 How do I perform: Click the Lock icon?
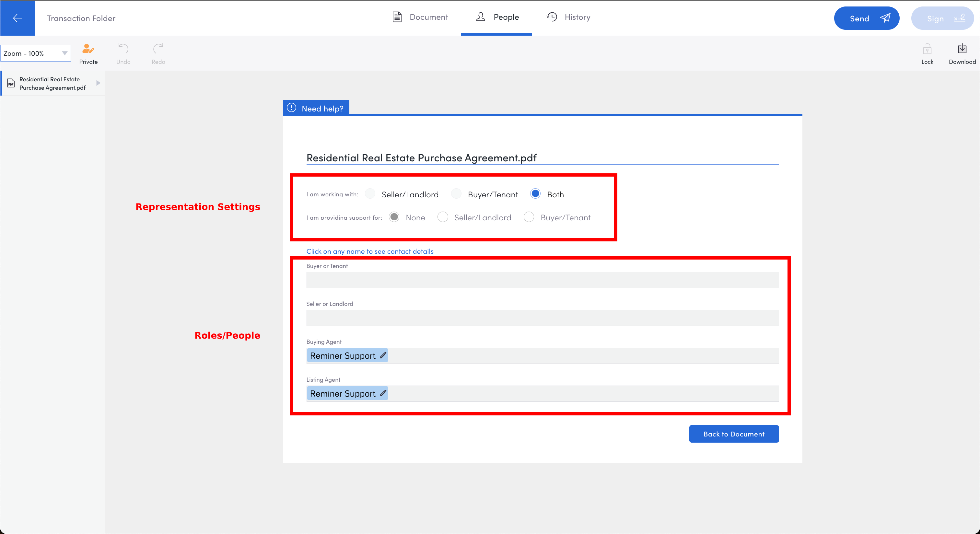927,49
